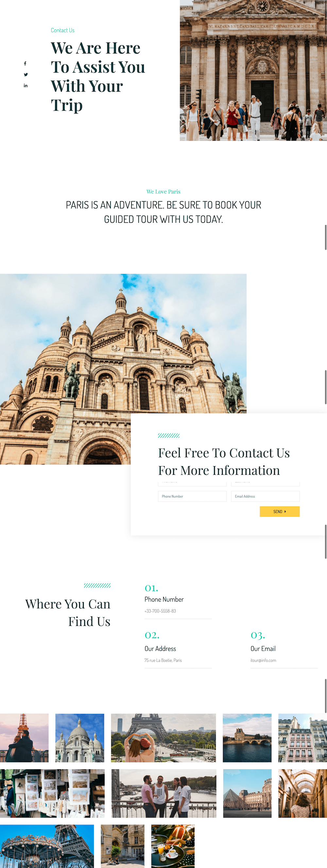The width and height of the screenshot is (327, 868).
Task: Focus the Phone Number input field
Action: pos(192,496)
